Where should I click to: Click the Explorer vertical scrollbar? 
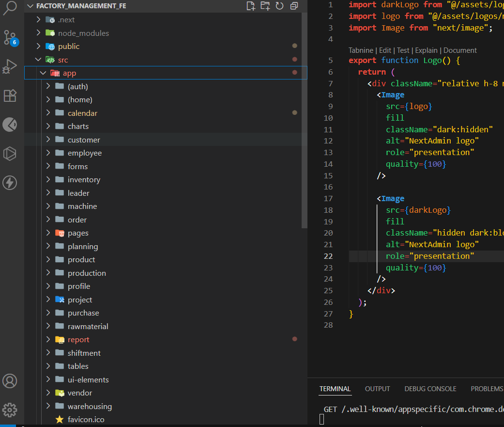coord(304,121)
